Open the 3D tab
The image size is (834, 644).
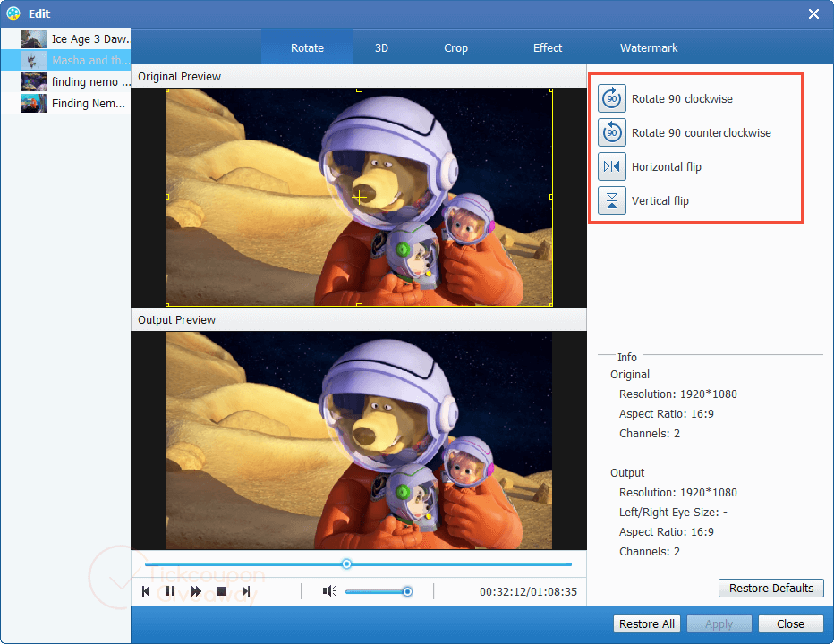click(x=381, y=48)
